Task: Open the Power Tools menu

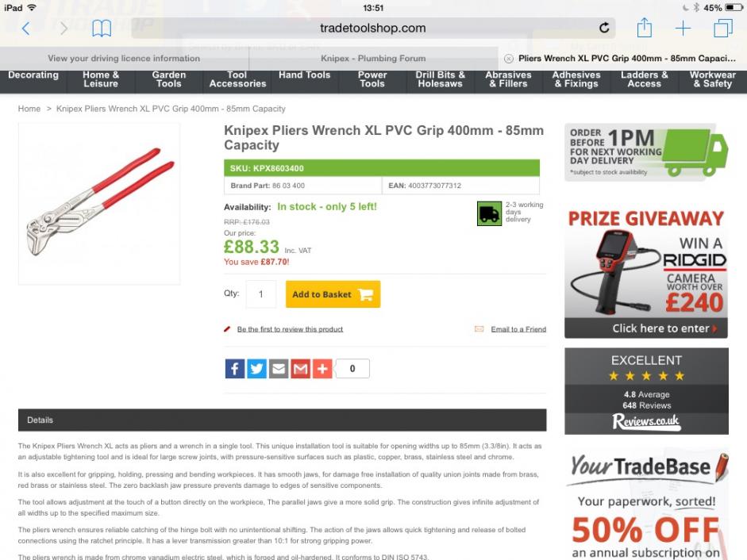Action: (372, 79)
